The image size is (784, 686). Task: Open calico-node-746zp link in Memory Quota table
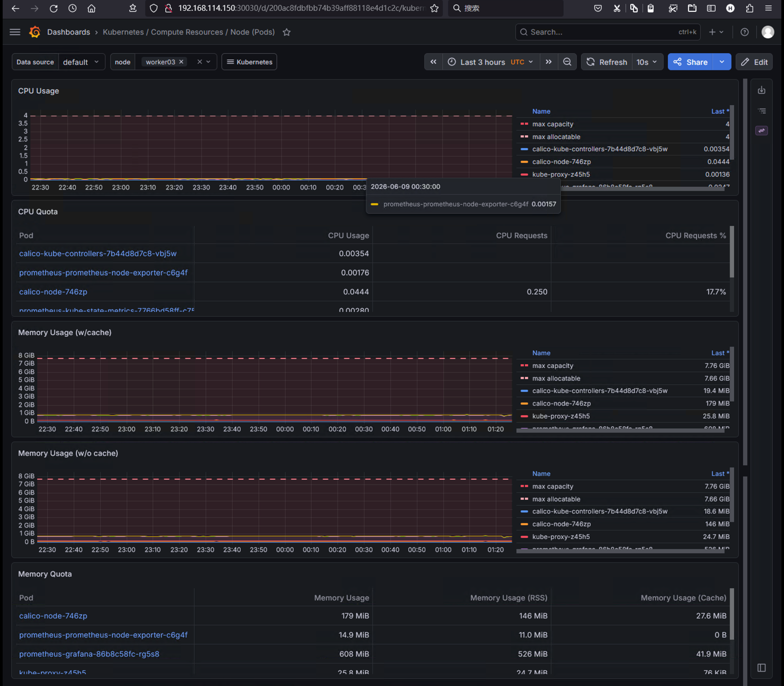[x=53, y=616]
